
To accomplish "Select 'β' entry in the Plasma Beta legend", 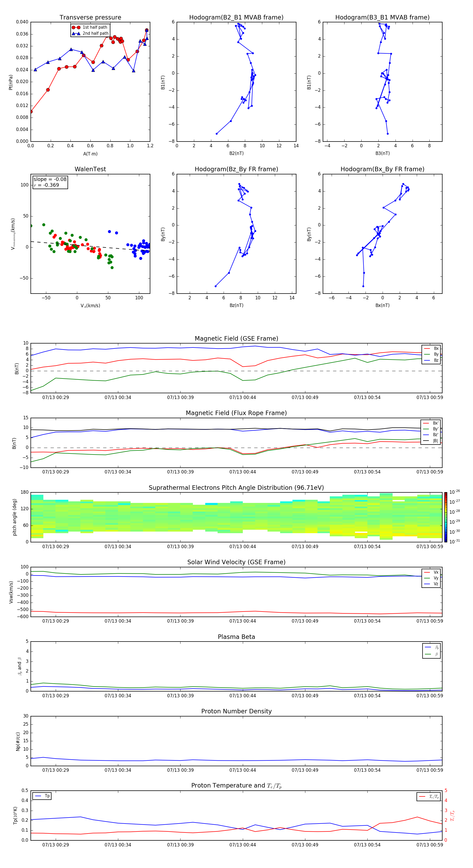I will [432, 654].
